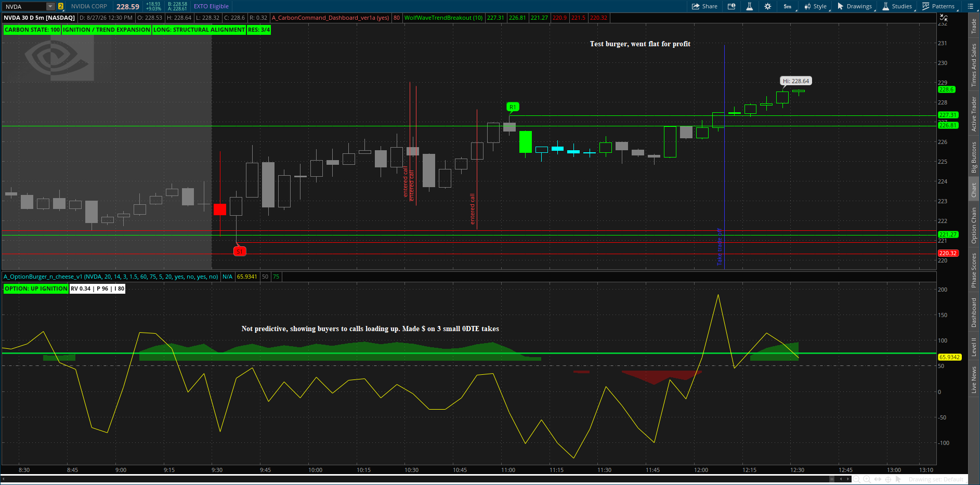Click the 65.9342 yellow study axis label
Screen dimensions: 980x485
coord(949,357)
